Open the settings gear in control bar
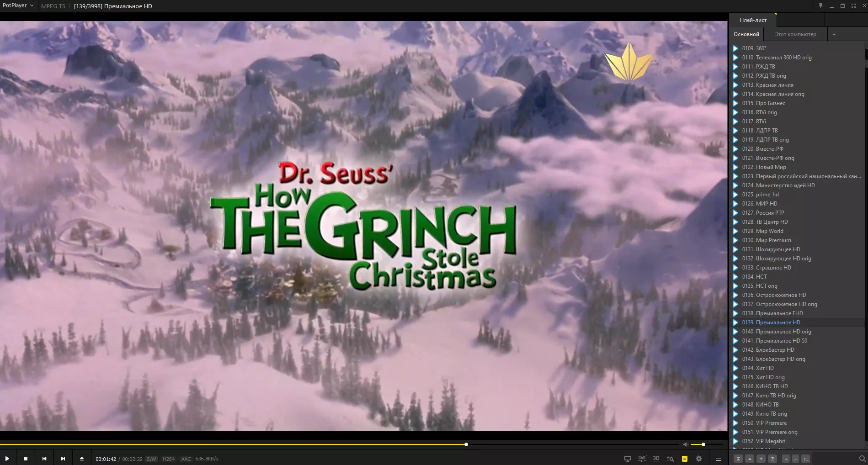The width and height of the screenshot is (868, 465). (699, 459)
